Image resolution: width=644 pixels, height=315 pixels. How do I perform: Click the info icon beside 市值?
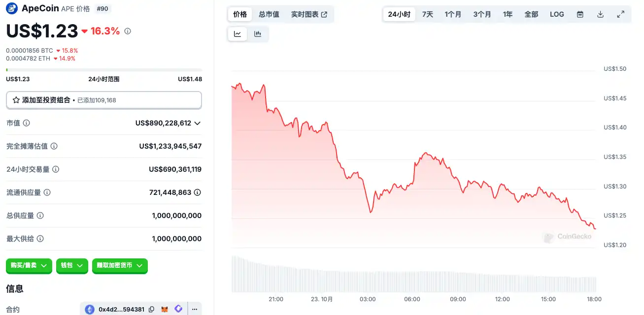click(x=27, y=123)
